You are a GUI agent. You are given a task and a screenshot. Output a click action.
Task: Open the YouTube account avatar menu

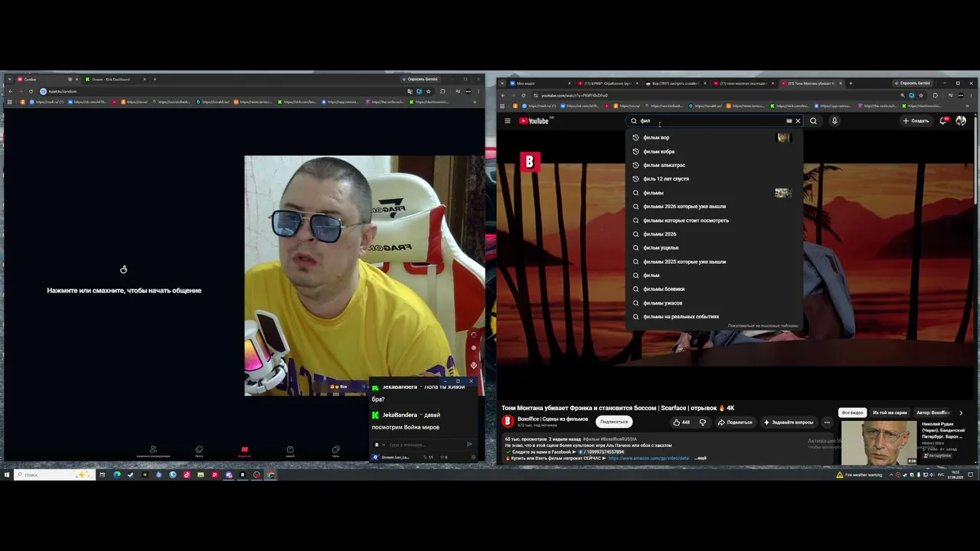pyautogui.click(x=961, y=121)
